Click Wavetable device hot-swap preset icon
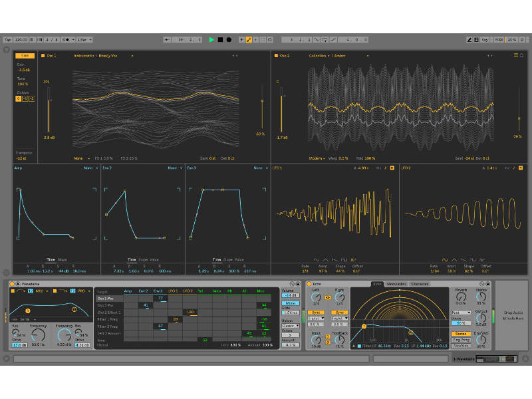 tap(292, 284)
